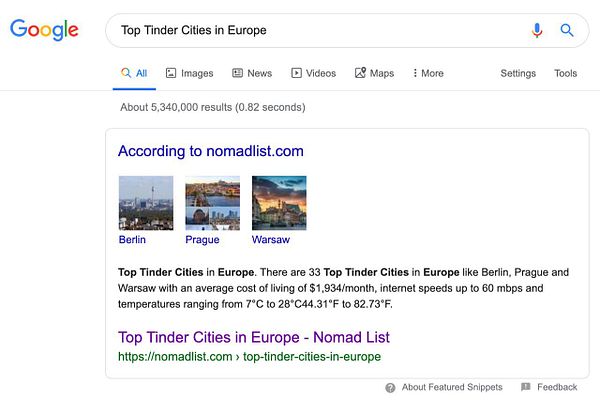
Task: Open the Tools options
Action: tap(566, 73)
